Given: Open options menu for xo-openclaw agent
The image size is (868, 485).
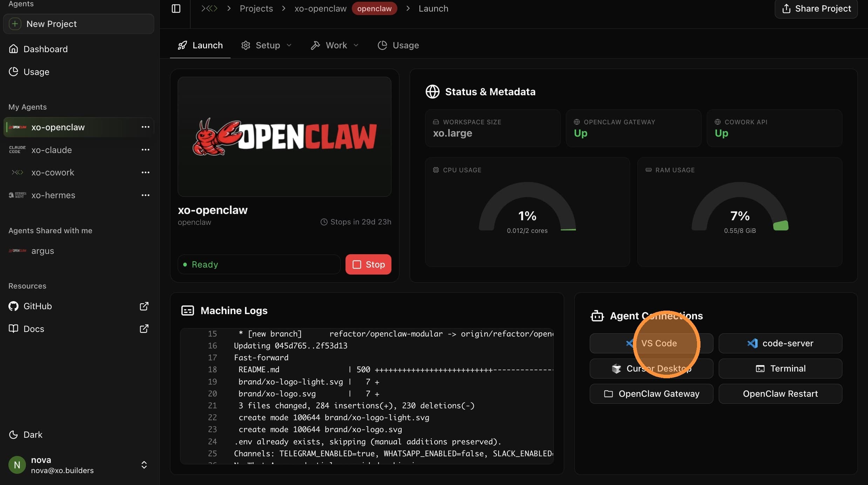Looking at the screenshot, I should 145,127.
